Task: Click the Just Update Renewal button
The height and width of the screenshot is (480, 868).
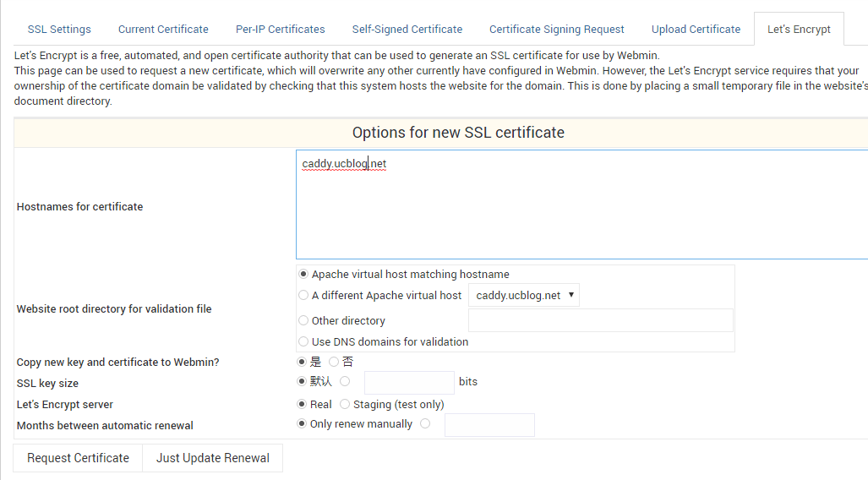Action: coord(213,458)
